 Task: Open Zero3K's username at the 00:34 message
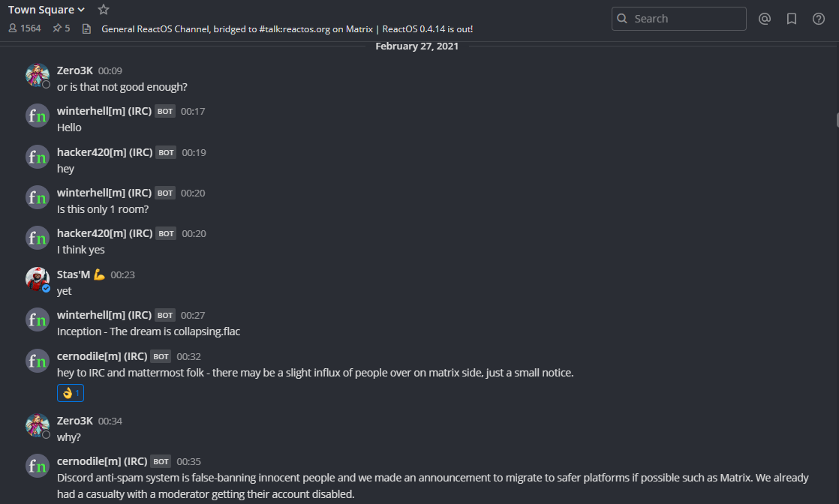click(75, 421)
